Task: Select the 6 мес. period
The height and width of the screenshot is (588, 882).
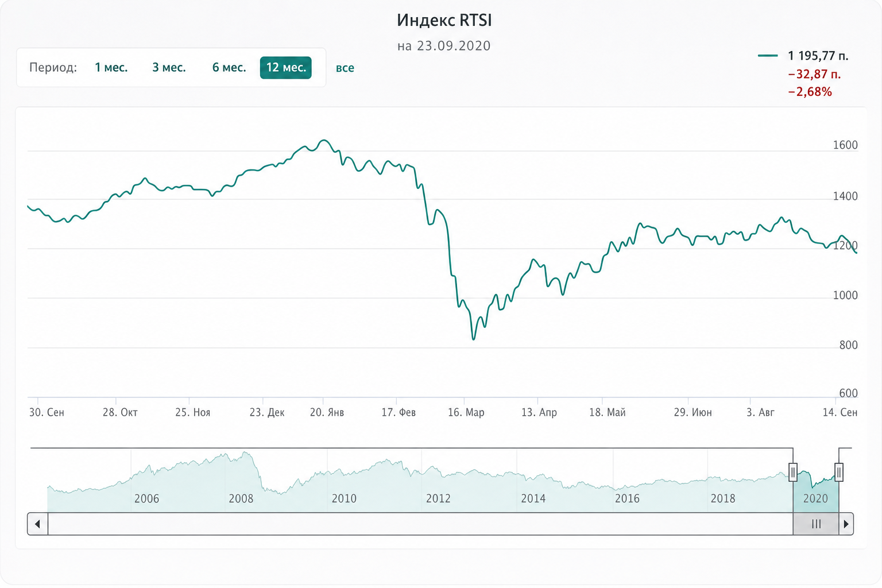Action: tap(229, 68)
